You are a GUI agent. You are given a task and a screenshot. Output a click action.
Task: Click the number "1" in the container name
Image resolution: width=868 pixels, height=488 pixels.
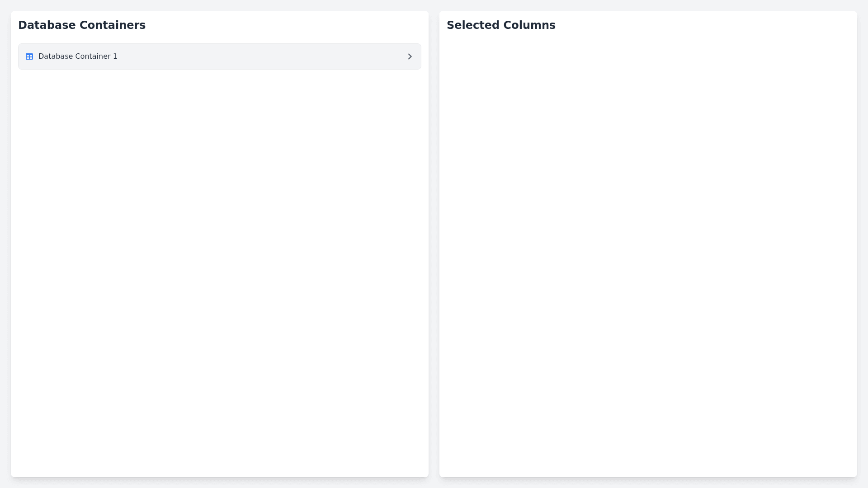(x=115, y=56)
